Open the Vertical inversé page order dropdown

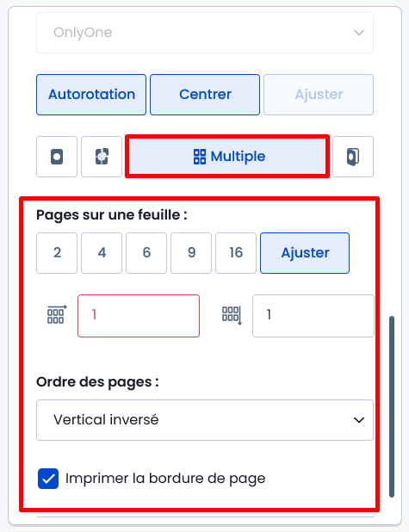click(x=205, y=420)
